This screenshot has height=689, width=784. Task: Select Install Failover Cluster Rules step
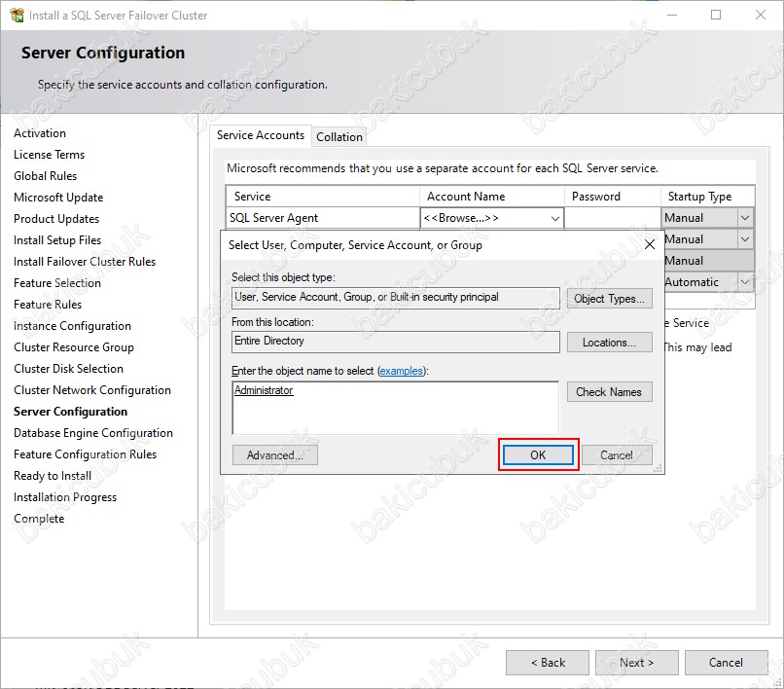(x=84, y=262)
